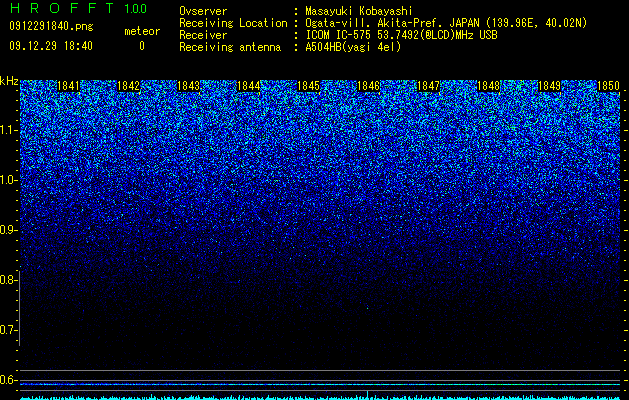Screen dimensions: 629x400
Task: Select the observer name Masayuki Kobayashi
Action: point(359,11)
